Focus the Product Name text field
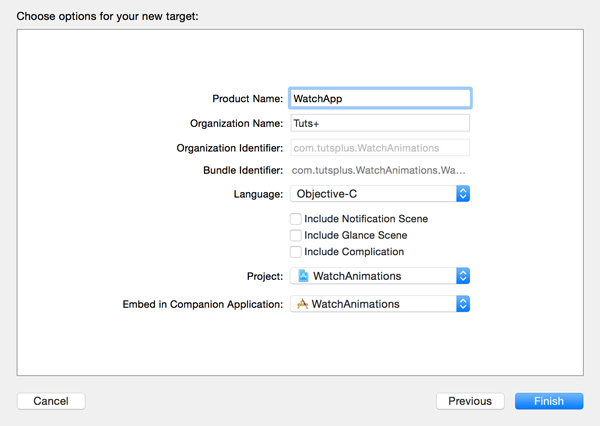Image resolution: width=600 pixels, height=426 pixels. pyautogui.click(x=380, y=99)
